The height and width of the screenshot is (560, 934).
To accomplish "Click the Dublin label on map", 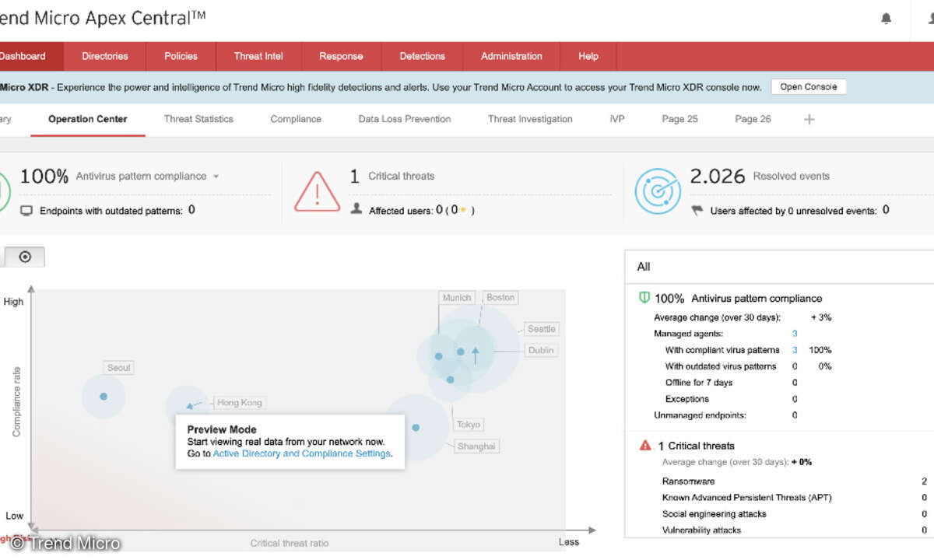I will [541, 350].
